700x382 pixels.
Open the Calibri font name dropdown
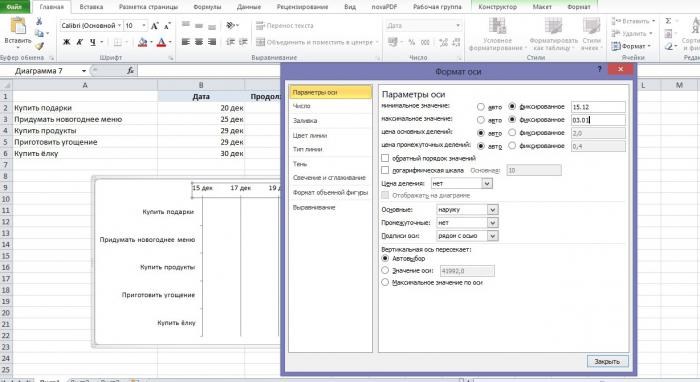point(120,25)
